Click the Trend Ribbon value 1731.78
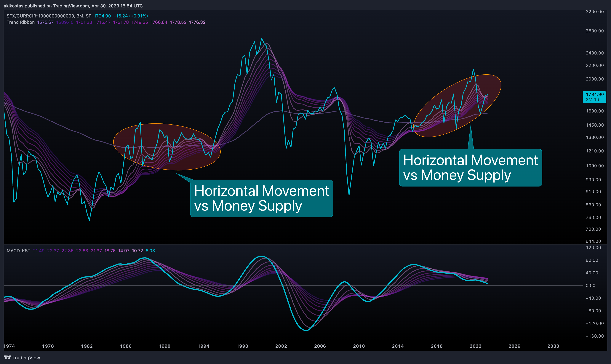Image resolution: width=611 pixels, height=364 pixels. (x=121, y=22)
